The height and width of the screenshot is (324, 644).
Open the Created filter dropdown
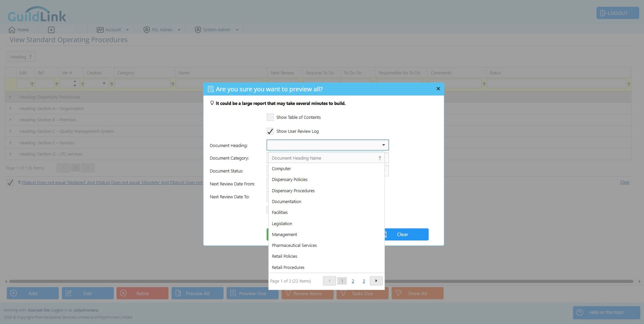pos(104,83)
